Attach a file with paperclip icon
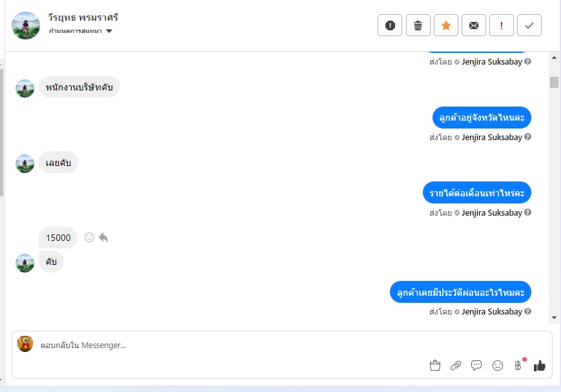This screenshot has width=561, height=392. [456, 366]
